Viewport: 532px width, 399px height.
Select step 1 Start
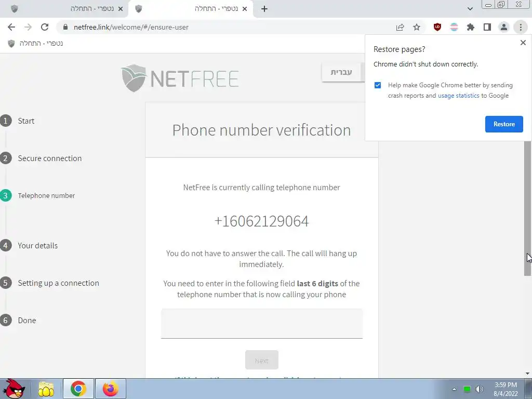18,121
